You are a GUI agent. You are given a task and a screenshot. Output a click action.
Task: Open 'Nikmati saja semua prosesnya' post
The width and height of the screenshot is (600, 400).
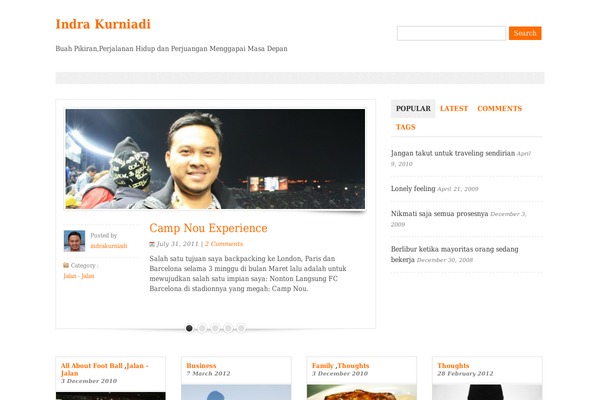pos(439,214)
